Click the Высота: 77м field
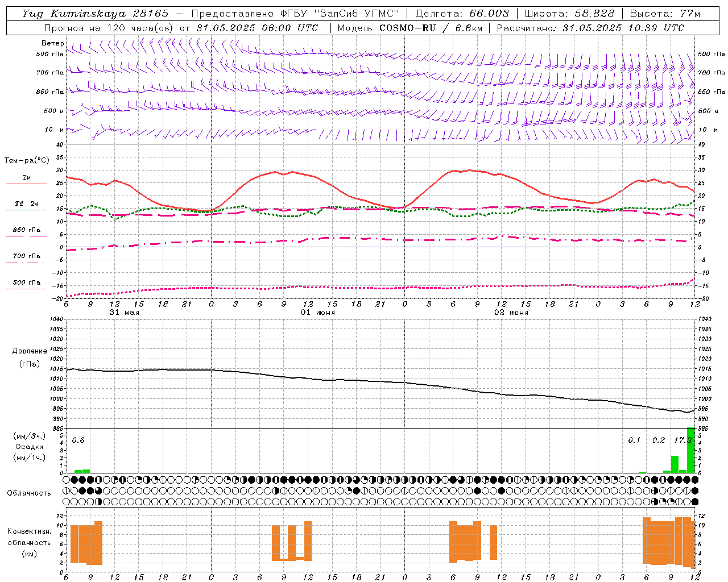The width and height of the screenshot is (728, 582). click(665, 14)
